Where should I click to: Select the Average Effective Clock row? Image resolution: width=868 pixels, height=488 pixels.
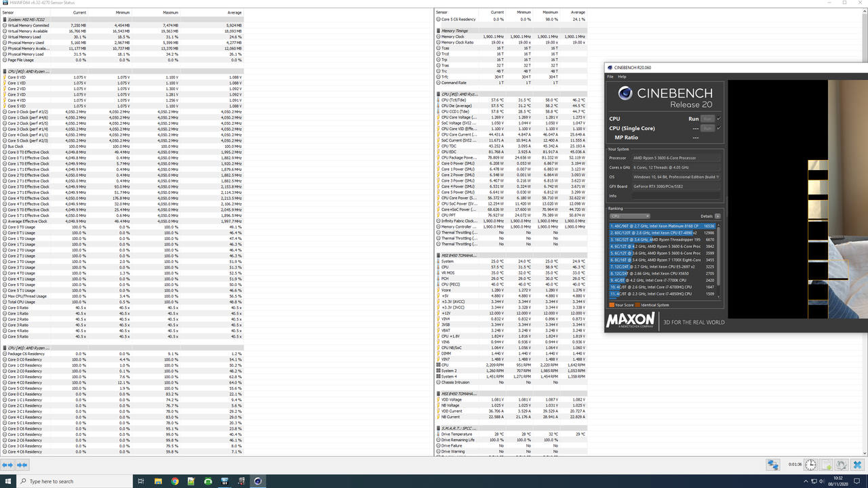122,221
